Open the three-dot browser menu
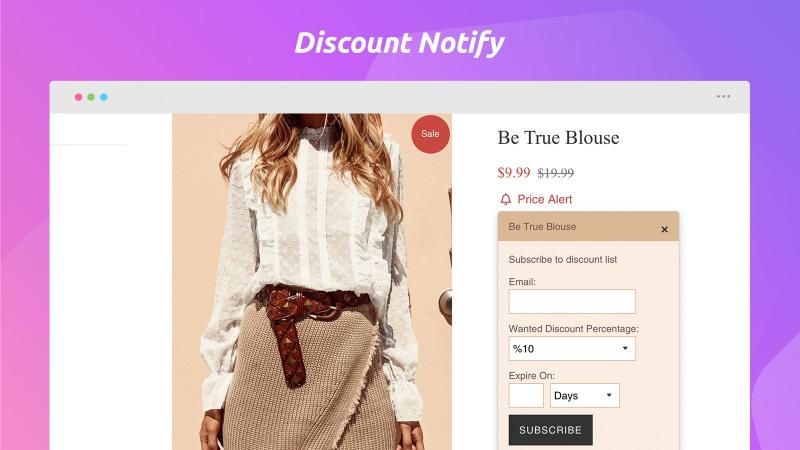Screen dimensions: 800x450 click(x=723, y=96)
